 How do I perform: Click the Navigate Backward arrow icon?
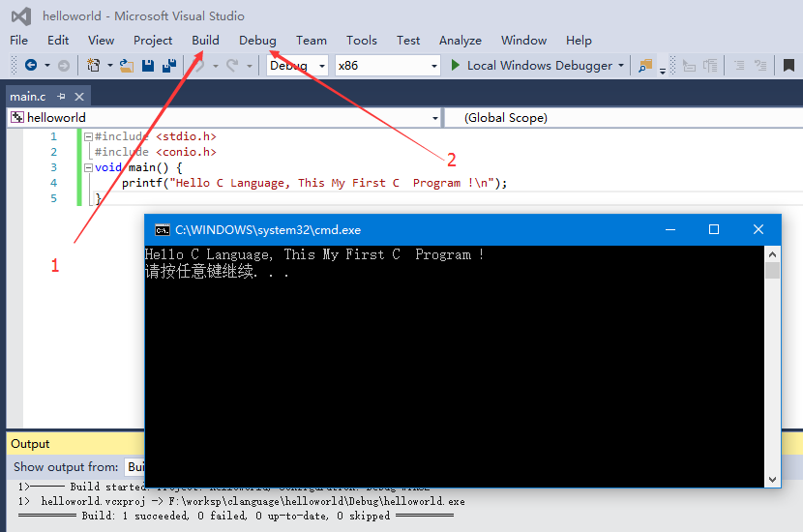[30, 66]
